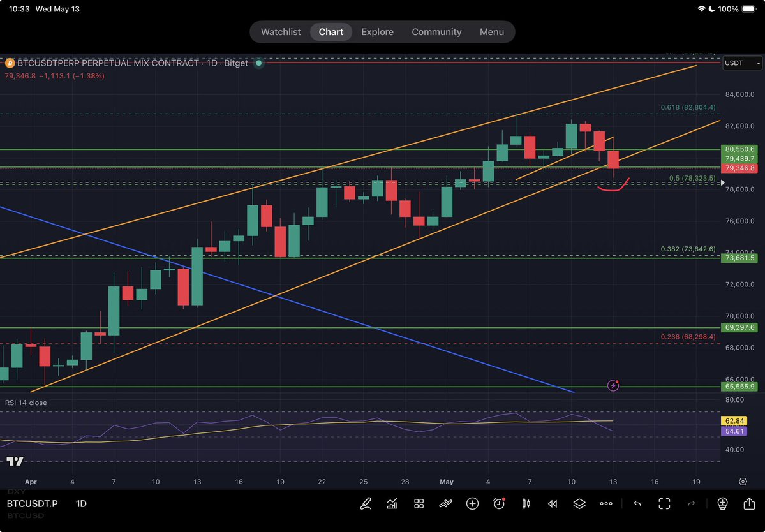Select the 69,297.6 price level label
Screen dimensions: 765x532
tap(739, 327)
